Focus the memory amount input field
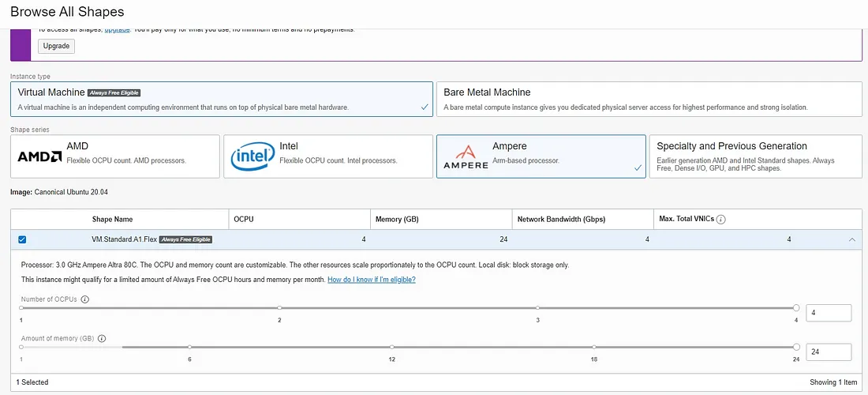Screen dimensions: 868x395 coord(829,352)
